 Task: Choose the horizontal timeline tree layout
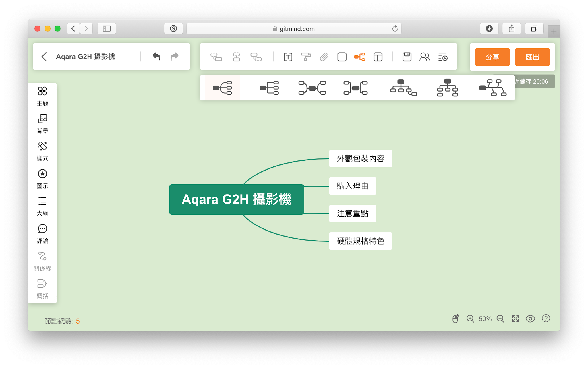[x=493, y=88]
